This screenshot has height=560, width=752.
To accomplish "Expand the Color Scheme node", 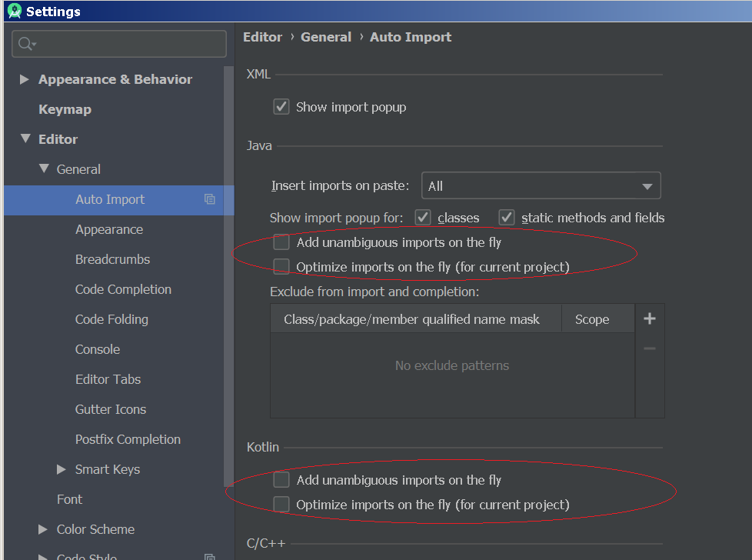I will pos(43,529).
